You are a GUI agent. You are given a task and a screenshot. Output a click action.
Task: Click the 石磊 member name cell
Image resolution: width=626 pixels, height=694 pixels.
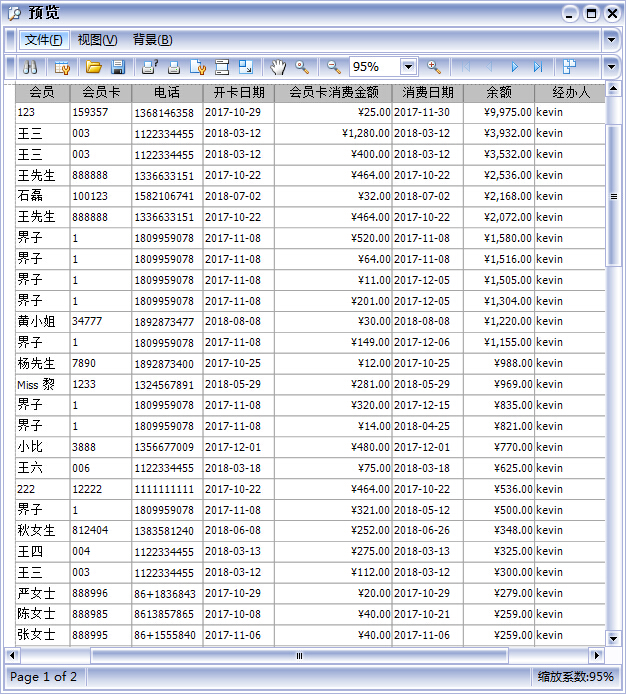(30, 196)
